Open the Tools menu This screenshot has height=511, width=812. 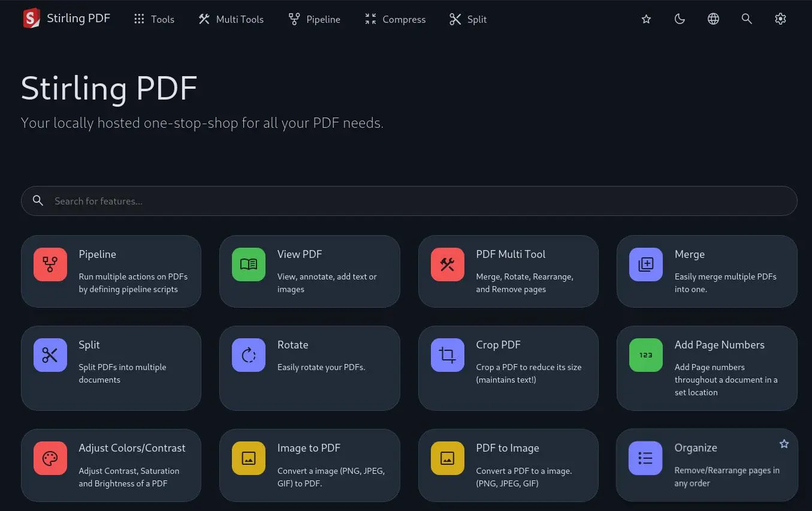[154, 19]
